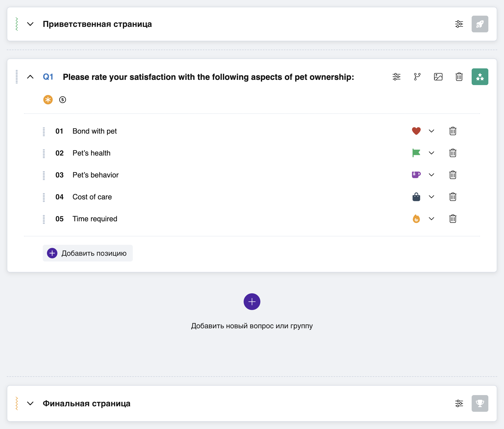Click the circled 5 scale indicator
The height and width of the screenshot is (429, 504).
point(63,100)
